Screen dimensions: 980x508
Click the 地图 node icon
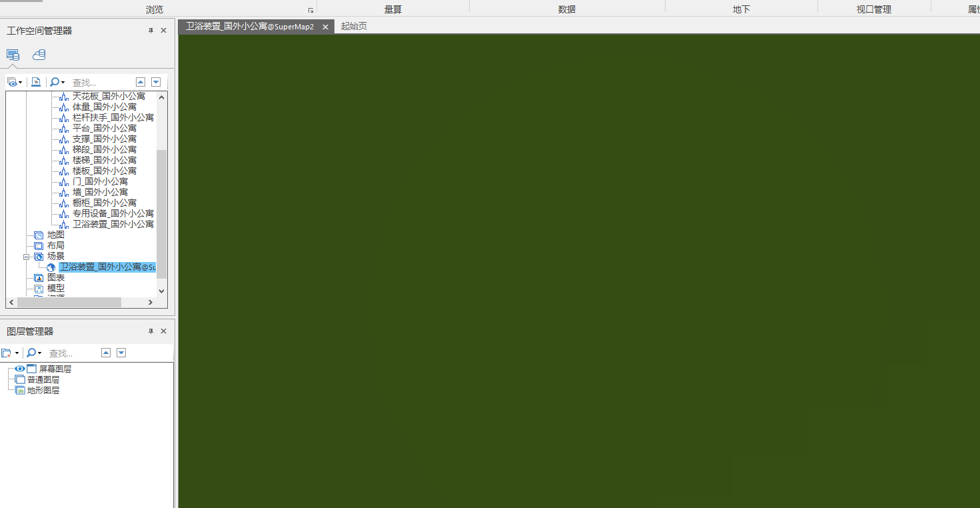click(x=39, y=235)
